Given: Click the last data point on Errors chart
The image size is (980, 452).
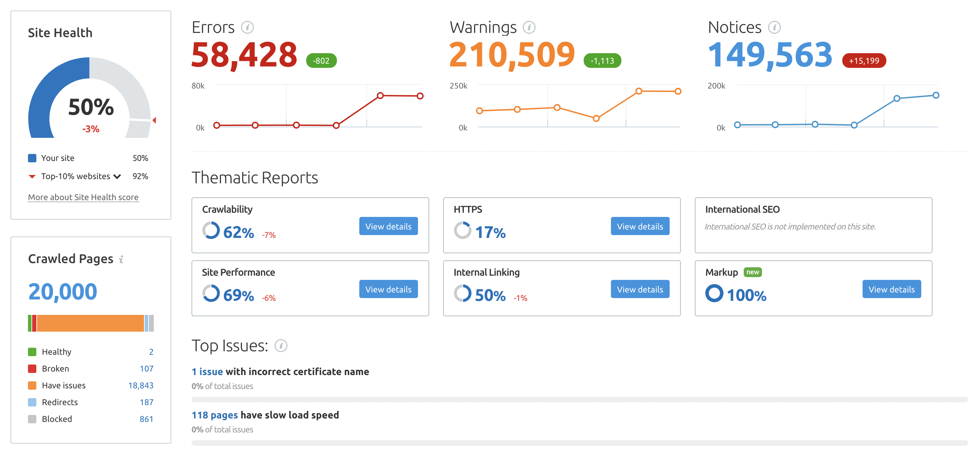Looking at the screenshot, I should [x=420, y=96].
